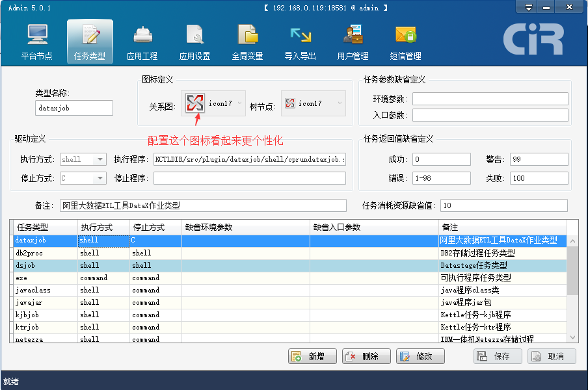The width and height of the screenshot is (588, 390).
Task: Click the 备注 column header in table
Action: [x=503, y=227]
